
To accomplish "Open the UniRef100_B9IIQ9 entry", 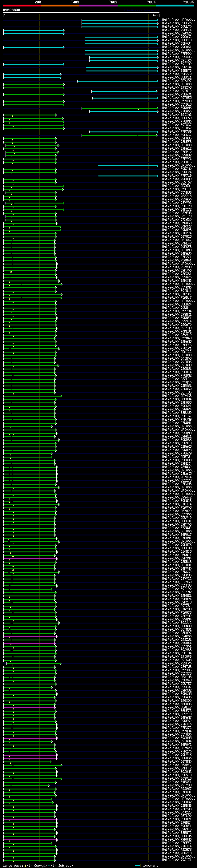I will [177, 64].
